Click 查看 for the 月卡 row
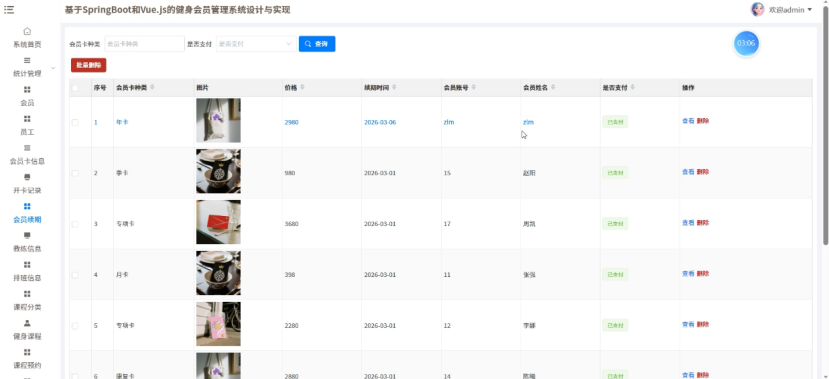829x379 pixels. [688, 273]
